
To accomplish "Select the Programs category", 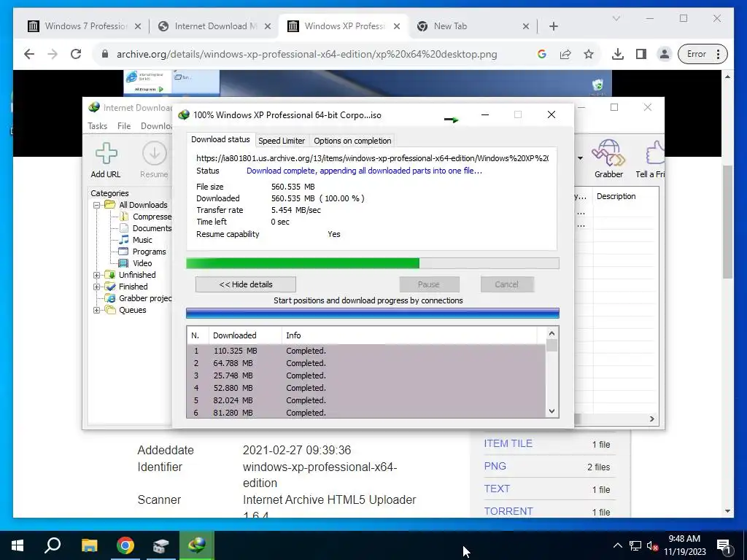I will coord(142,252).
